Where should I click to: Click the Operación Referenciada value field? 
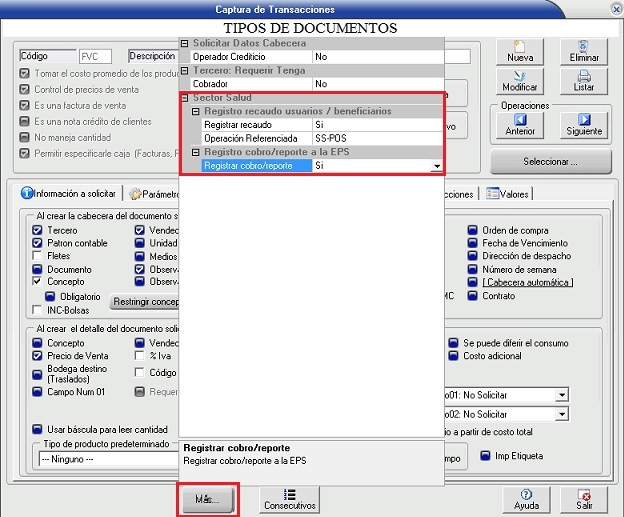(x=376, y=138)
